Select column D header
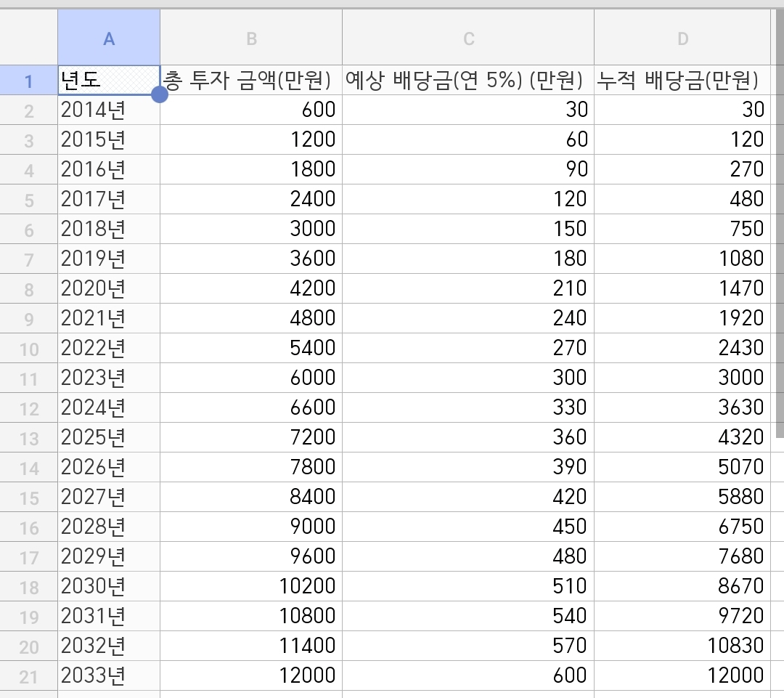The width and height of the screenshot is (784, 698). pos(682,38)
